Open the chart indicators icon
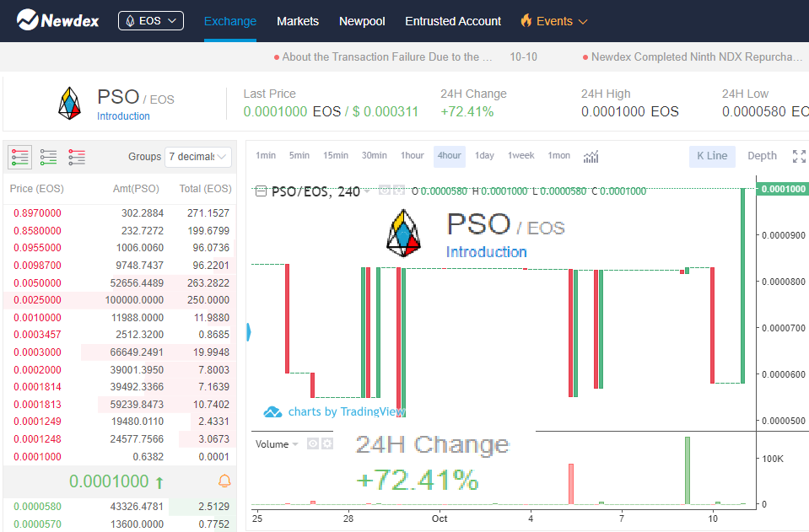The image size is (809, 532). (591, 156)
